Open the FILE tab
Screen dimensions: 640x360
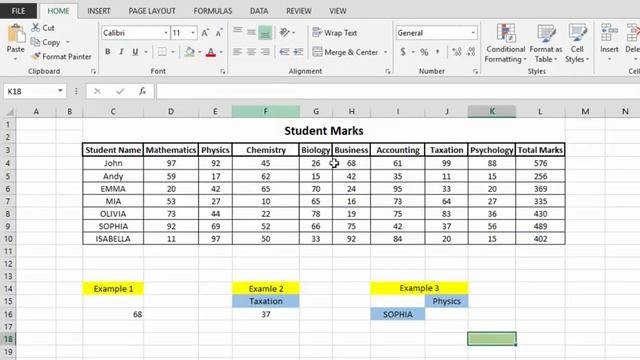(18, 11)
